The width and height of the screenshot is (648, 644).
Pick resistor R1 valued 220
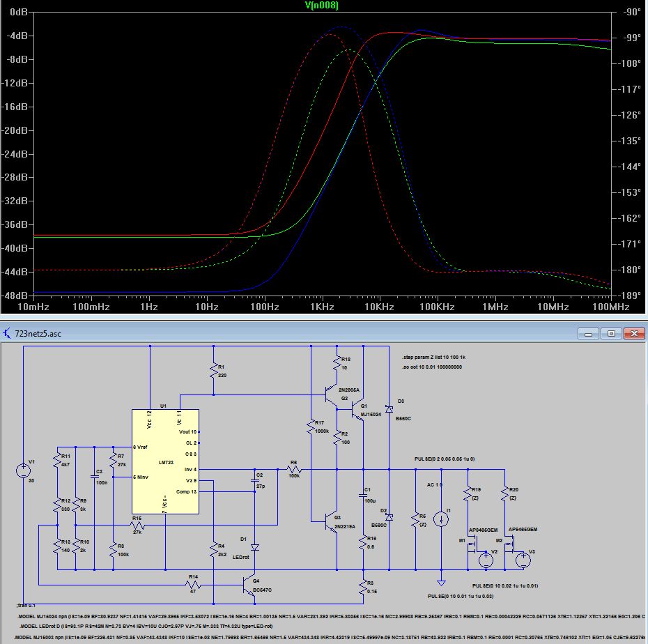(x=214, y=371)
